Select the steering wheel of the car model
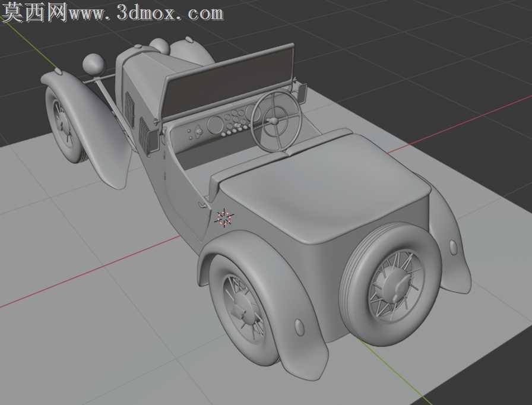The width and height of the screenshot is (532, 405). tap(276, 120)
